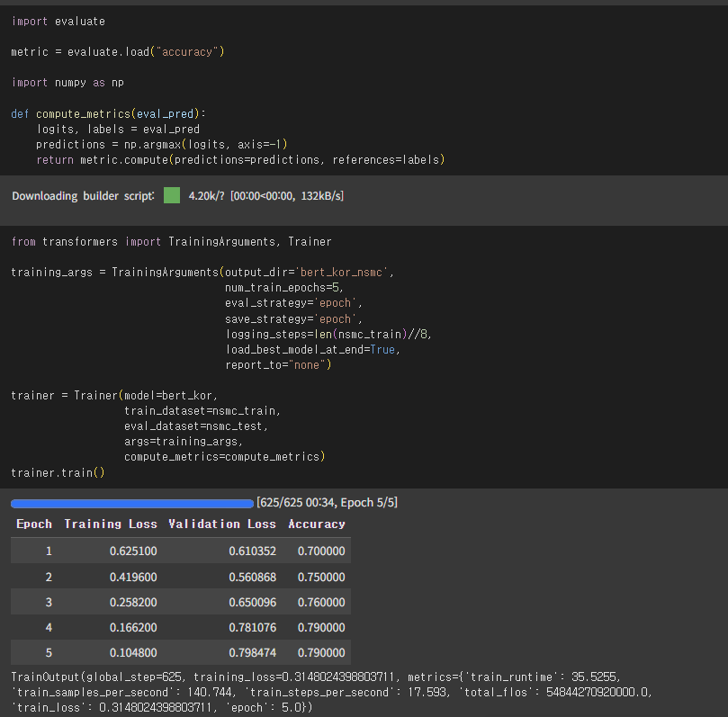Click the 'from transformers import' line
The width and height of the screenshot is (728, 717).
click(171, 241)
